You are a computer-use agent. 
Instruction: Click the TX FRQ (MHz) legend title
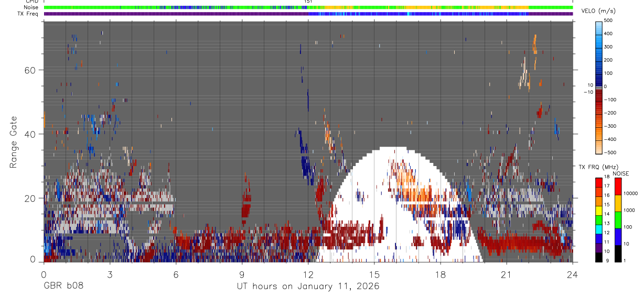pyautogui.click(x=598, y=167)
